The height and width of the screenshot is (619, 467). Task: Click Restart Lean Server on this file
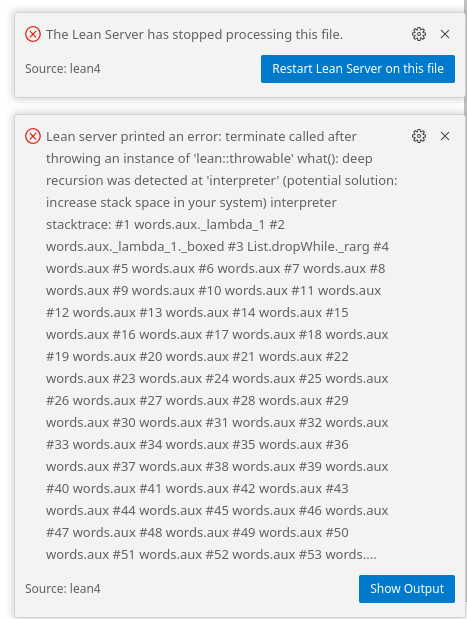tap(358, 69)
